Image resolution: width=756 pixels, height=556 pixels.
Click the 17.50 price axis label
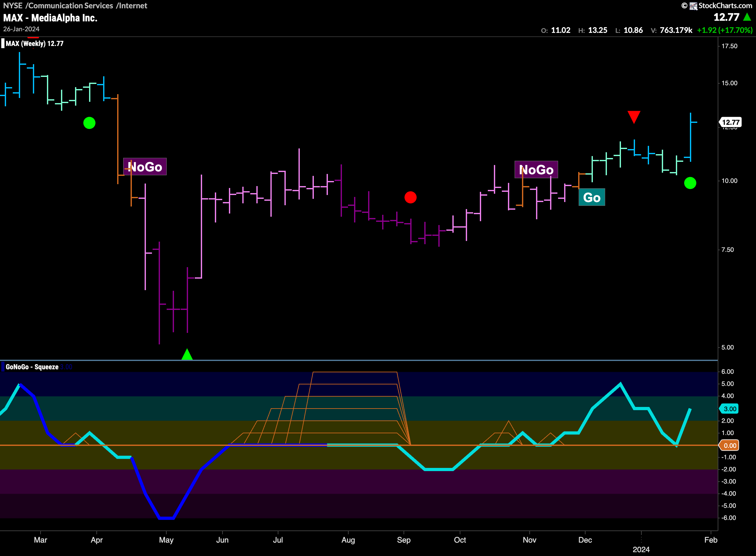tap(729, 46)
